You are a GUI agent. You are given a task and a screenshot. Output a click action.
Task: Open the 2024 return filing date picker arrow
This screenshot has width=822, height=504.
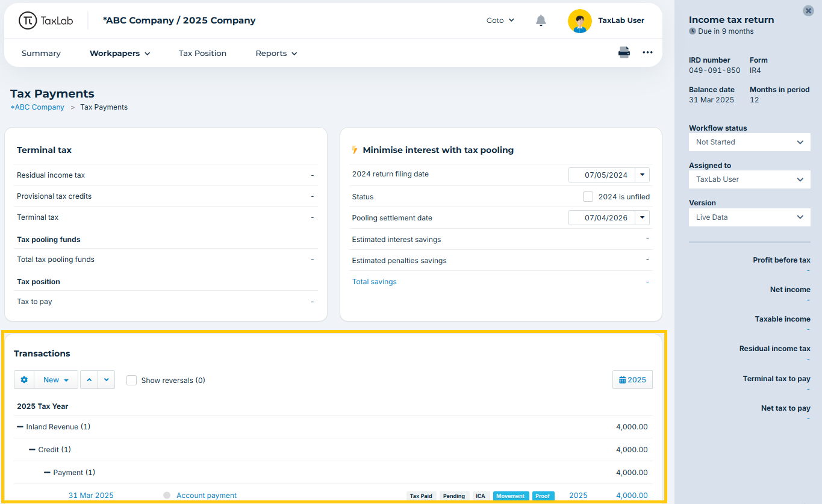(643, 175)
